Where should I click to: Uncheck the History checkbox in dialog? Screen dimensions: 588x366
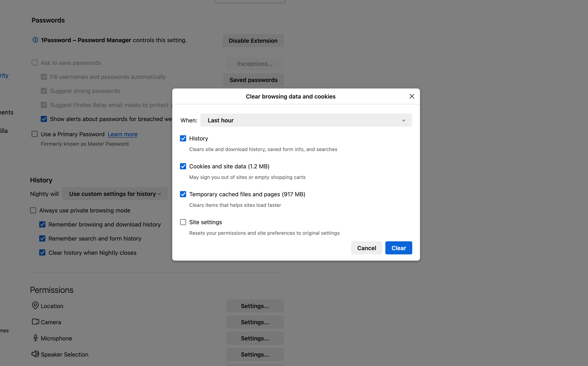(183, 139)
